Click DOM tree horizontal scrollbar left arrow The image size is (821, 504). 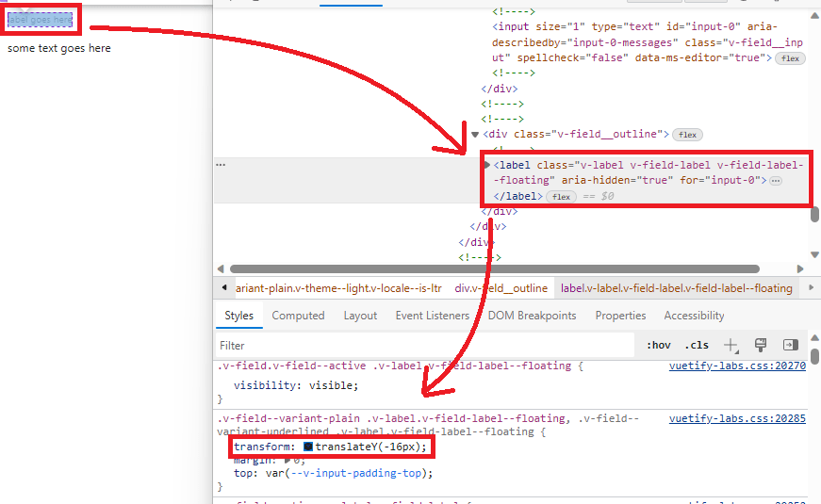[221, 268]
